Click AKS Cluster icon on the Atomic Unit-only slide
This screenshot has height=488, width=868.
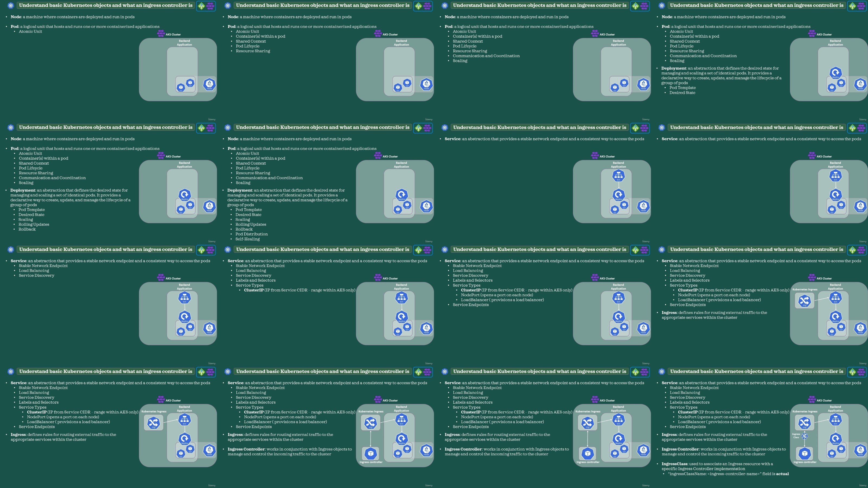pyautogui.click(x=161, y=34)
